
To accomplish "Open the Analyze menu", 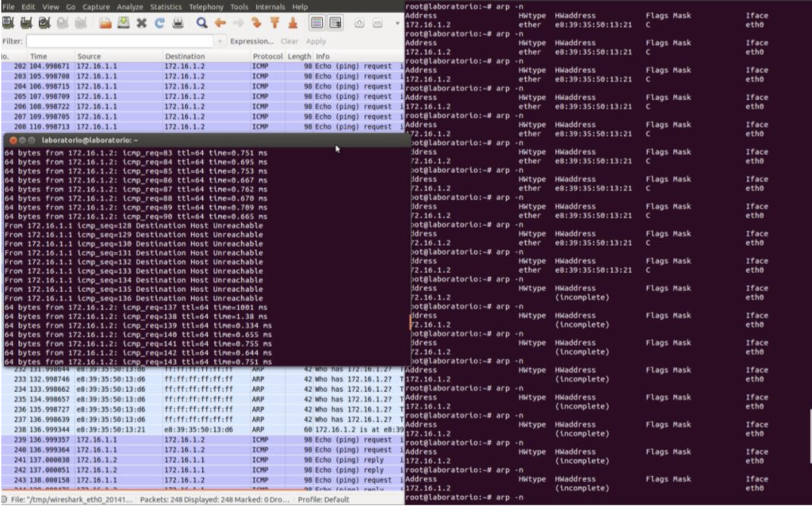I will click(129, 6).
